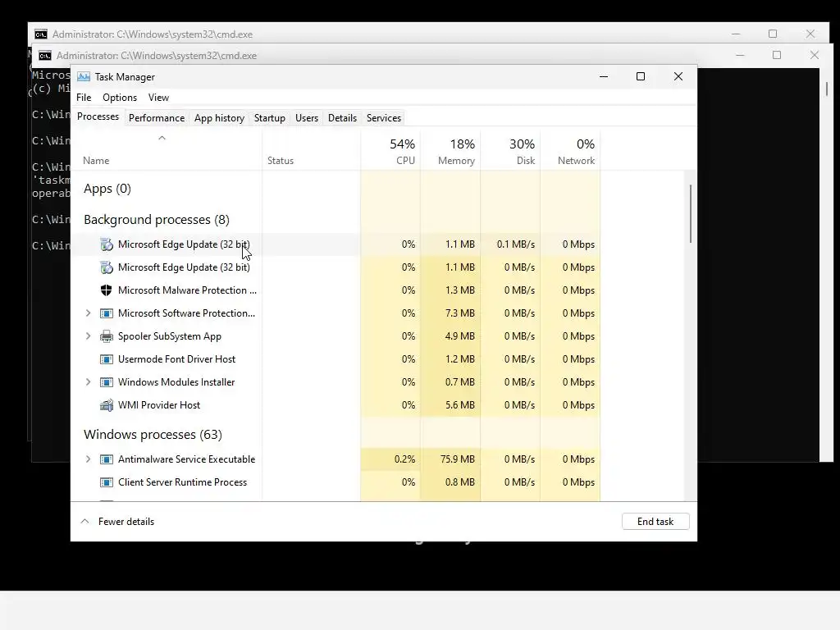Close the Task Manager window

(x=678, y=76)
